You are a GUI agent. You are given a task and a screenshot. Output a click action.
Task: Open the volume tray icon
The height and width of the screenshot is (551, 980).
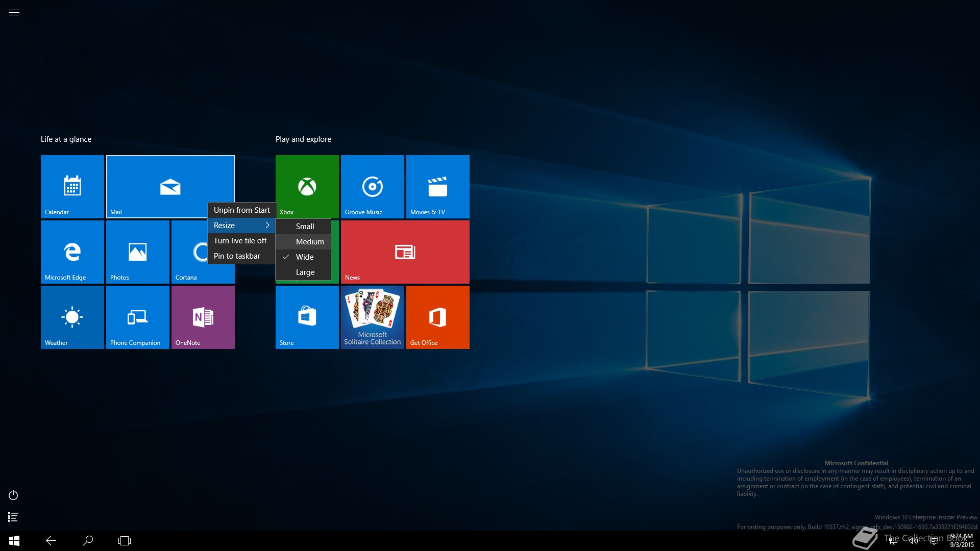tap(914, 541)
